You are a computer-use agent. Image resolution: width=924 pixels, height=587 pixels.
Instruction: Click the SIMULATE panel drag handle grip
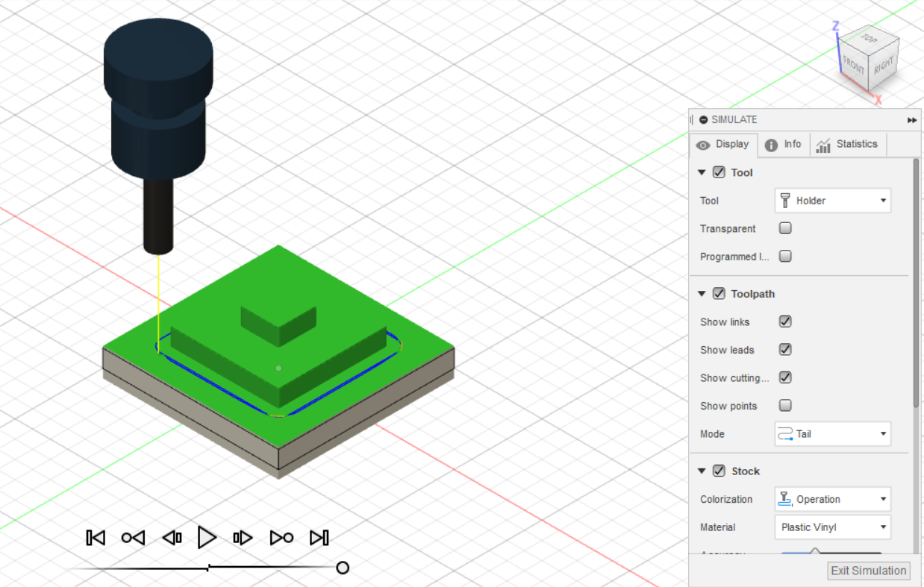click(692, 119)
